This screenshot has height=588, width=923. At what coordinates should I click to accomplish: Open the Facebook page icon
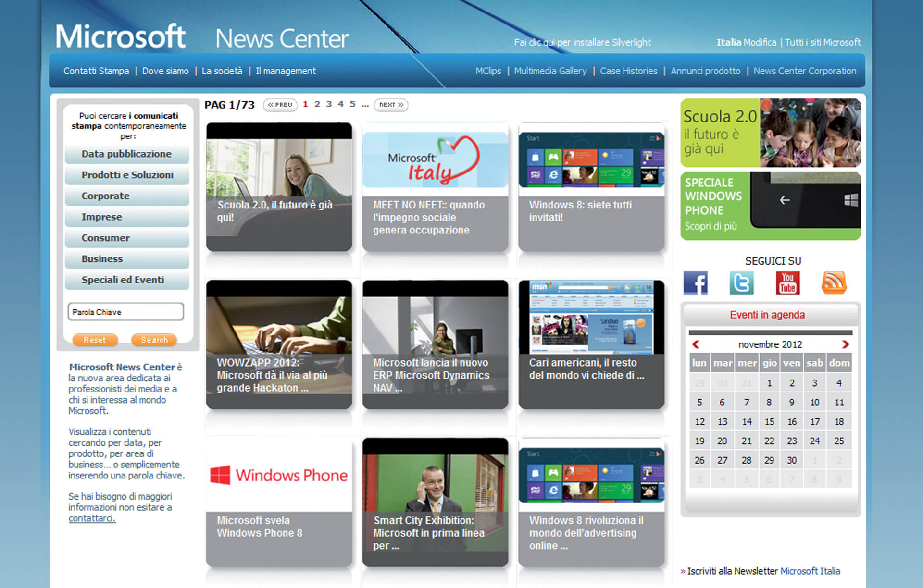click(x=695, y=283)
